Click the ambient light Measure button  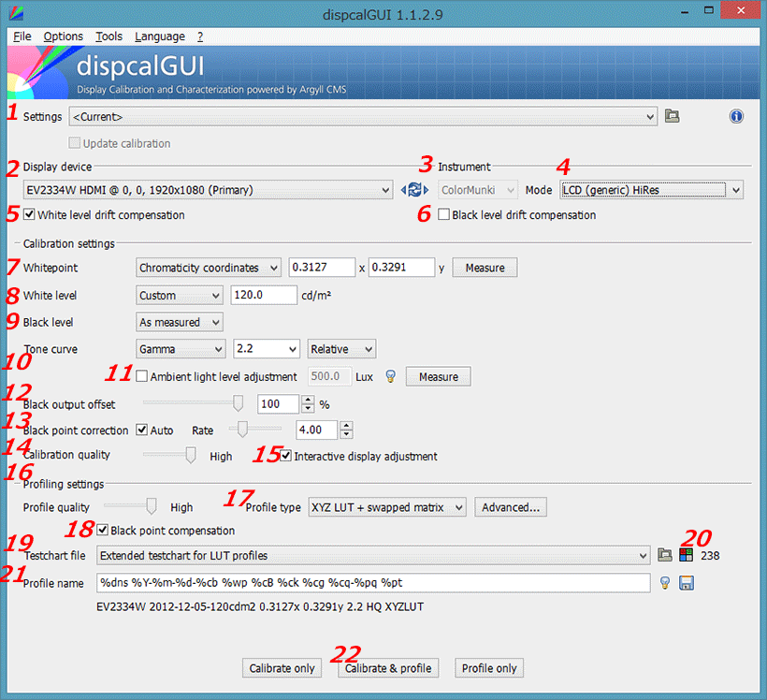(439, 376)
